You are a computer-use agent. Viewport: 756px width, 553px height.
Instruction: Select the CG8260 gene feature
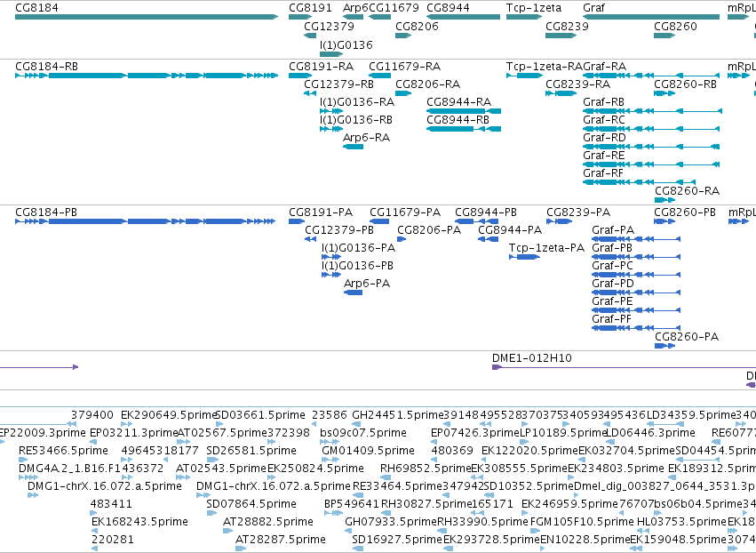664,36
